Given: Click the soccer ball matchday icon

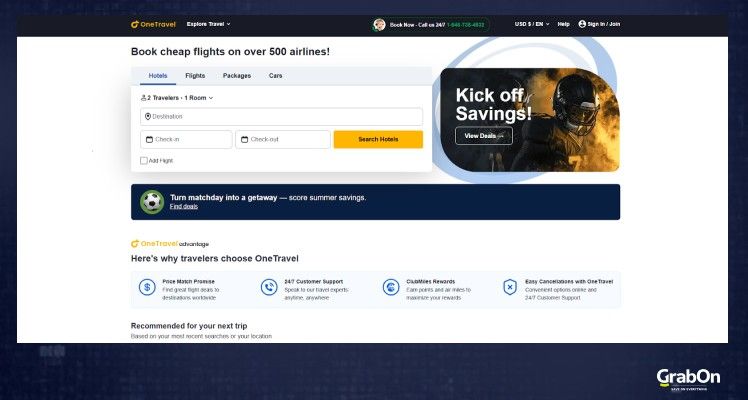Looking at the screenshot, I should coord(152,201).
